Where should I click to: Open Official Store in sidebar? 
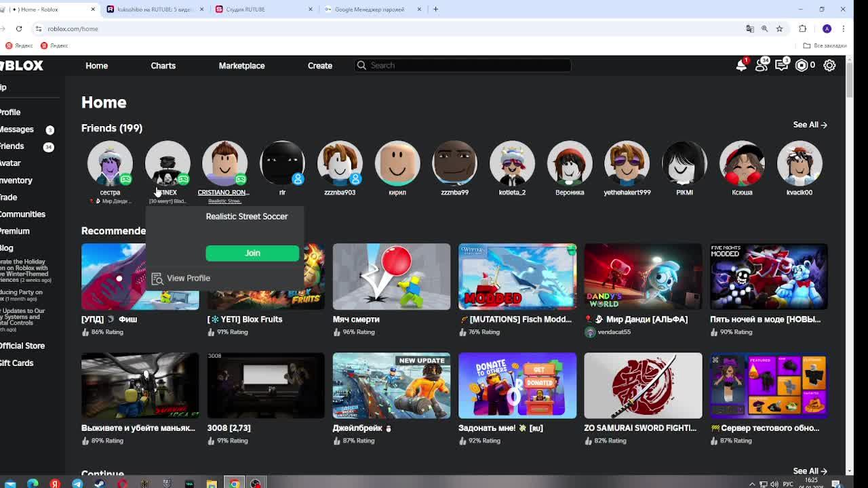[22, 346]
